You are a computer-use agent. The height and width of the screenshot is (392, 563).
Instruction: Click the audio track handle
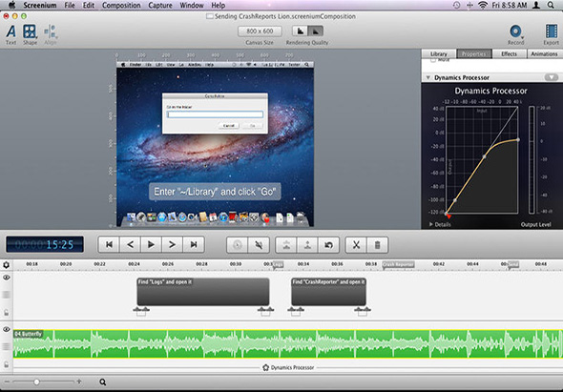coord(6,346)
